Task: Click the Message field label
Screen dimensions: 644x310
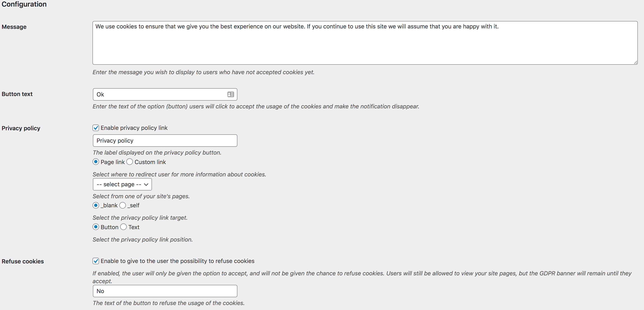Action: (14, 27)
